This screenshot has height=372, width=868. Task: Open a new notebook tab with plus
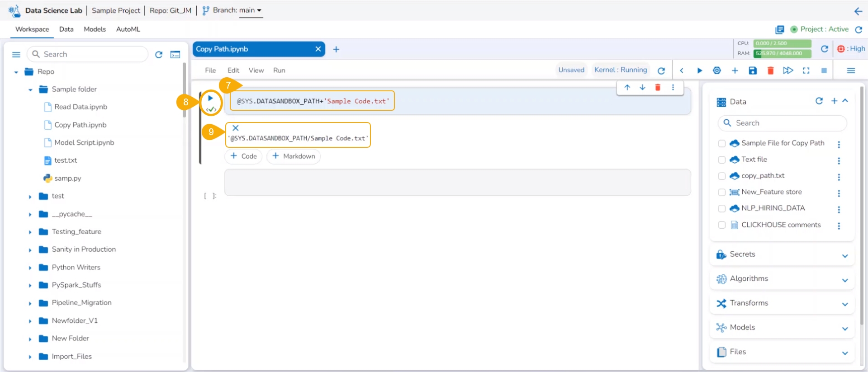pos(336,50)
